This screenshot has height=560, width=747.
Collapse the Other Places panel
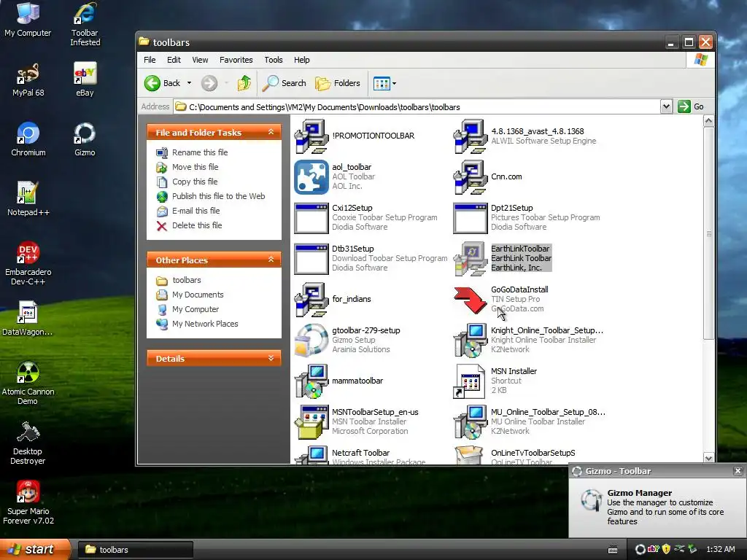[x=271, y=260]
